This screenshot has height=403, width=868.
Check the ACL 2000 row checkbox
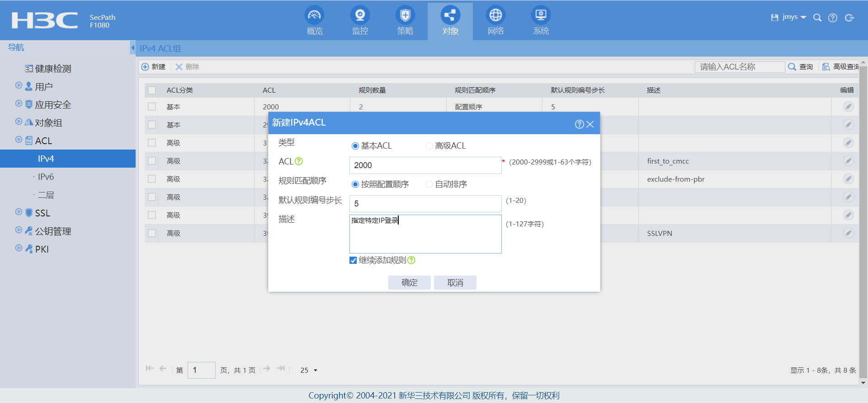pos(152,107)
